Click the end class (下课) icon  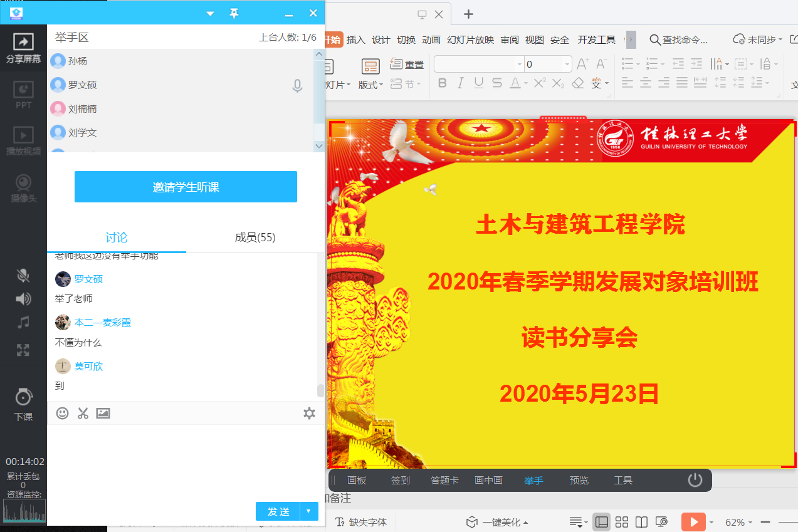[x=23, y=403]
